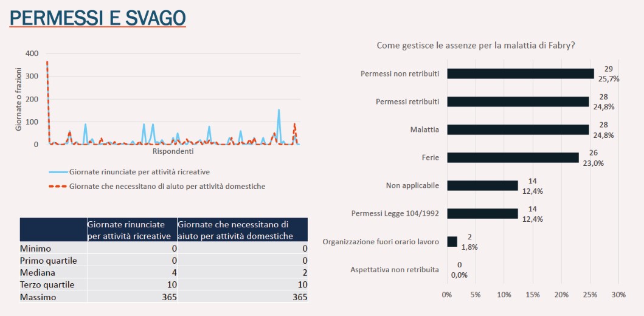
Task: Click the Permessi Legge 104/1992 bar
Action: pos(483,213)
